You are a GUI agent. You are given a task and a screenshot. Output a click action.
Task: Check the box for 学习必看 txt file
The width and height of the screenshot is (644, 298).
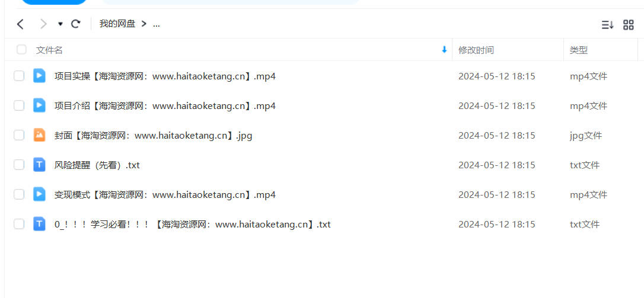click(19, 224)
